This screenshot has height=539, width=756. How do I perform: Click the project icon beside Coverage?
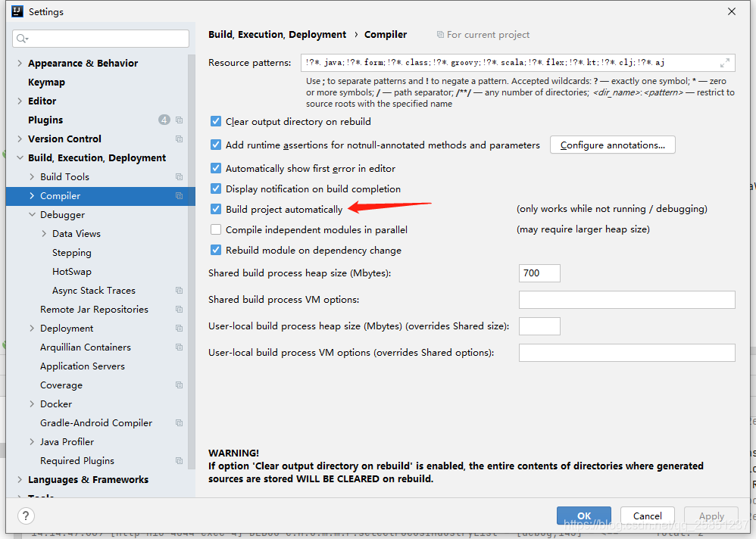tap(180, 385)
